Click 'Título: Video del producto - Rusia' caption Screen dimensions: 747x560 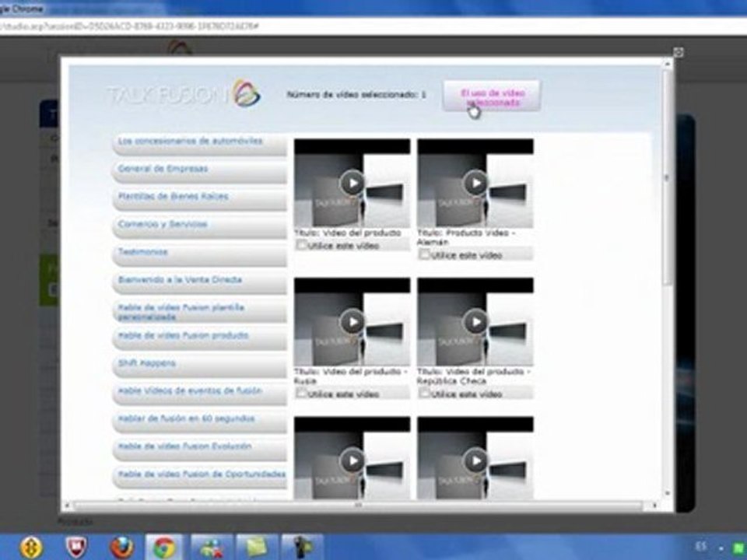click(x=351, y=376)
